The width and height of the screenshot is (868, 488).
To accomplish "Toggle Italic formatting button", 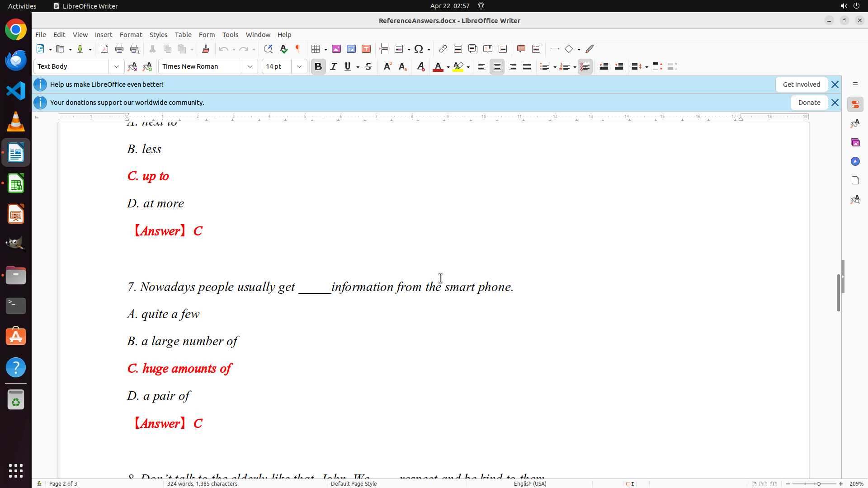I will [x=334, y=66].
